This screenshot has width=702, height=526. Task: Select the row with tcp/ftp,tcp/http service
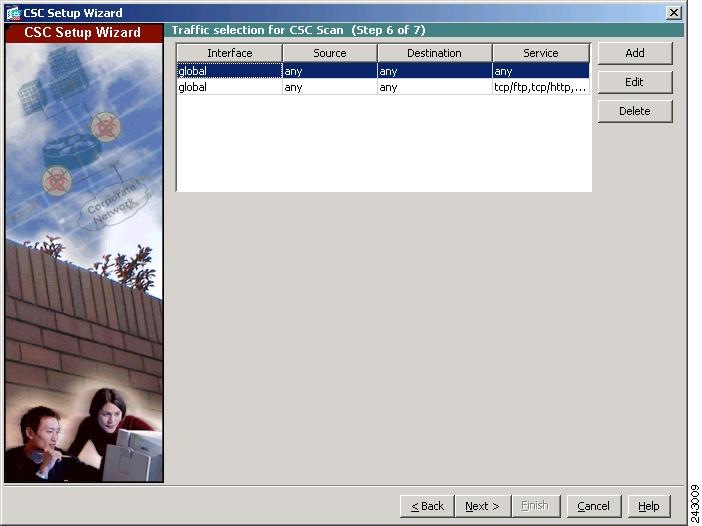(383, 87)
